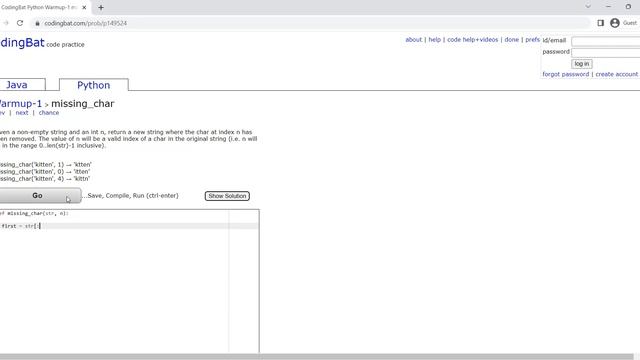Open the Guest profile menu

pyautogui.click(x=624, y=23)
